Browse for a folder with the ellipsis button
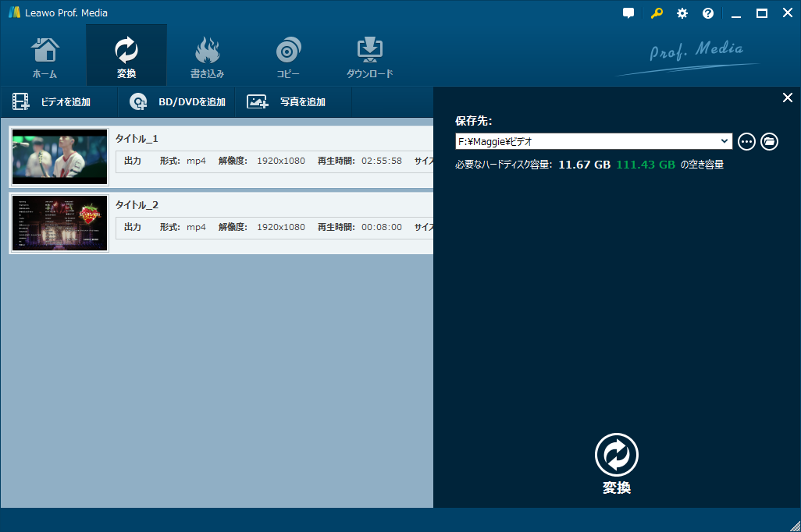 tap(746, 141)
